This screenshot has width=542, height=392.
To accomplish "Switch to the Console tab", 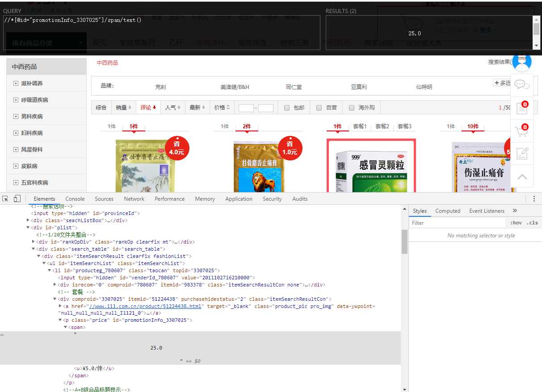I will (x=75, y=199).
